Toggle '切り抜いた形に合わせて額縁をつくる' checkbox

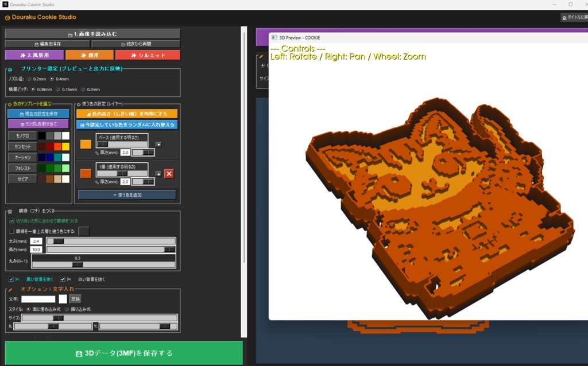click(x=11, y=221)
